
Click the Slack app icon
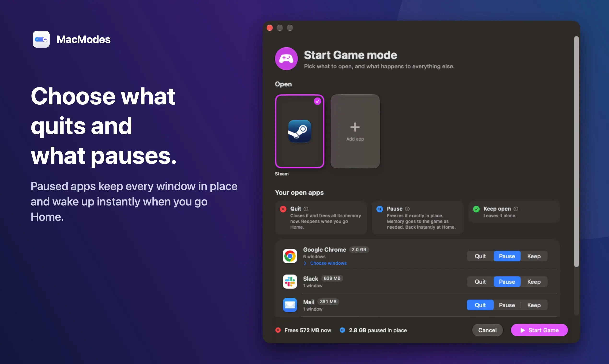tap(290, 282)
